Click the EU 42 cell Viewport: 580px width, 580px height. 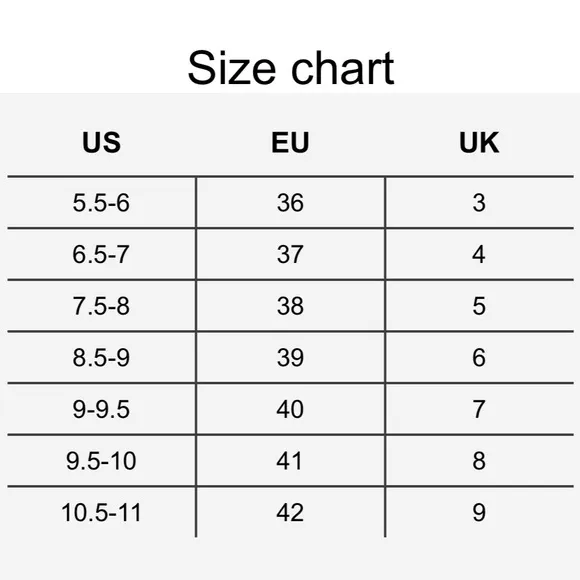click(290, 513)
